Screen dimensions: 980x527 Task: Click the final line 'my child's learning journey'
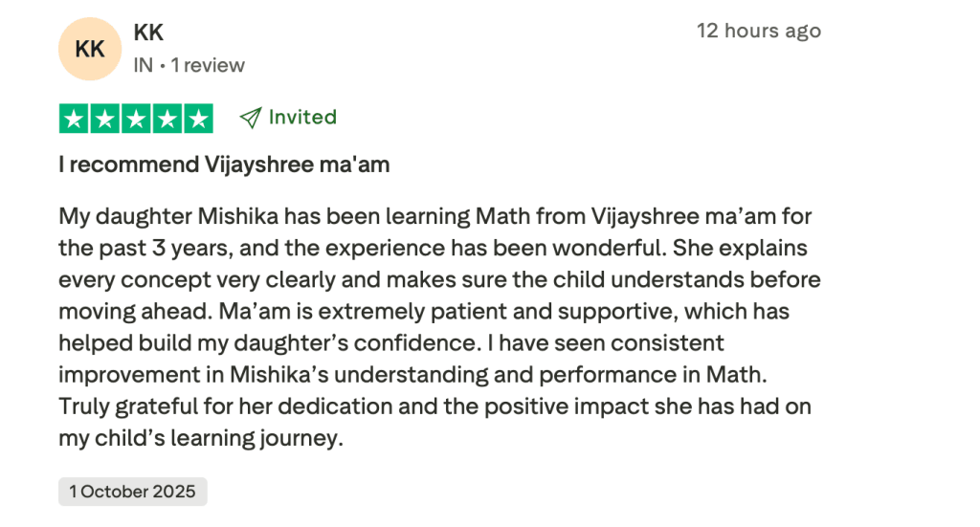[x=200, y=437]
